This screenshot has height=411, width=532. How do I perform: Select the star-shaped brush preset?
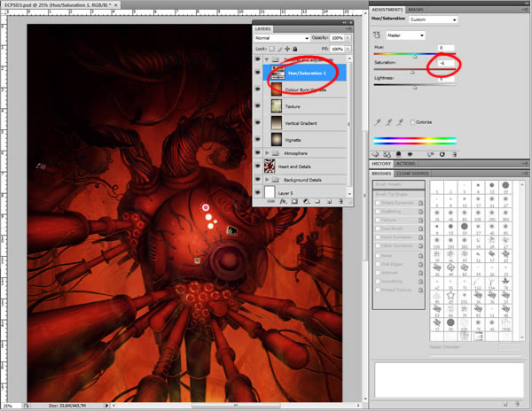tap(450, 295)
